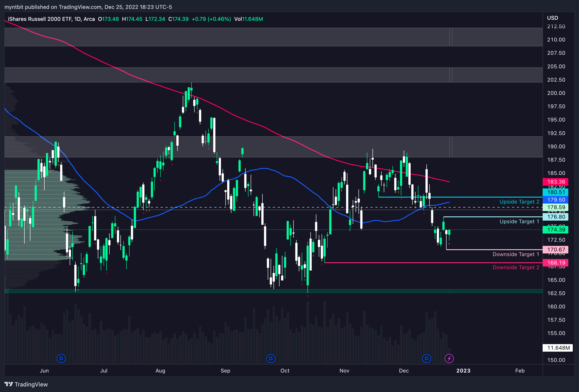Click the green 174.39 last price tag

click(555, 230)
